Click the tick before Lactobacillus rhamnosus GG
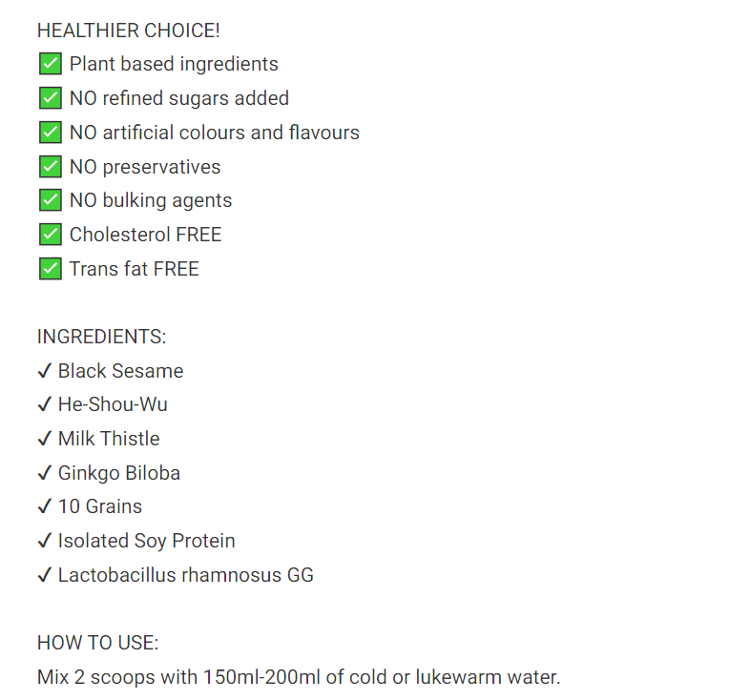 tap(45, 575)
